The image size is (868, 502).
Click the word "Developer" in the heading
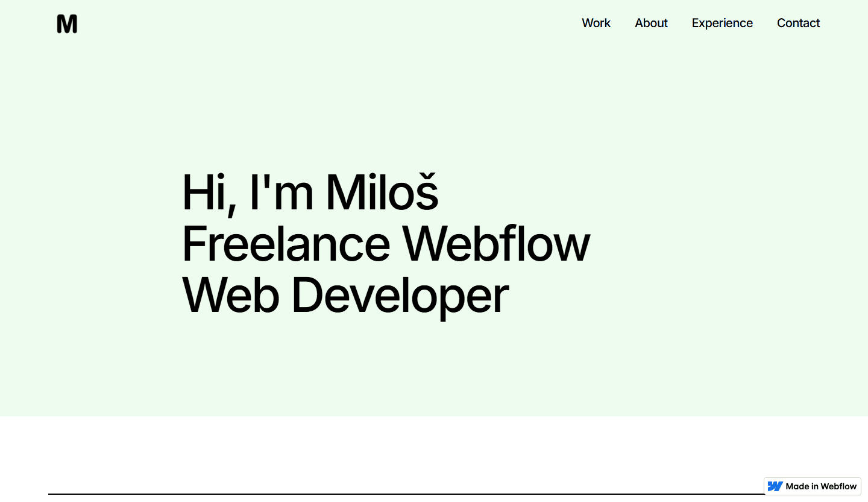pyautogui.click(x=401, y=297)
